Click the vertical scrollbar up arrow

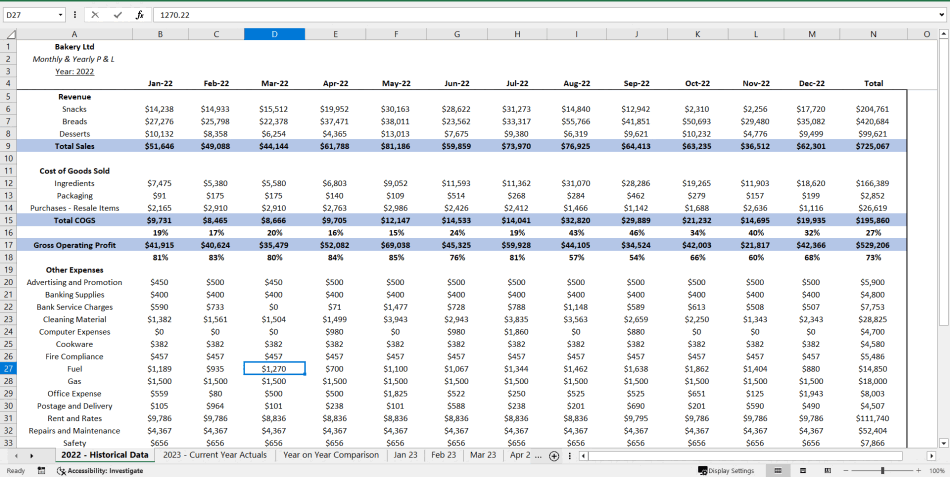pyautogui.click(x=942, y=35)
